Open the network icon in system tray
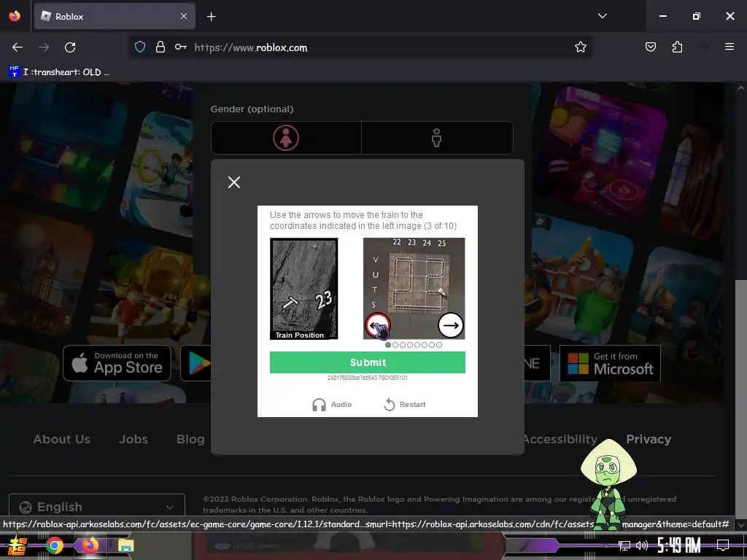The height and width of the screenshot is (560, 747). pyautogui.click(x=624, y=545)
